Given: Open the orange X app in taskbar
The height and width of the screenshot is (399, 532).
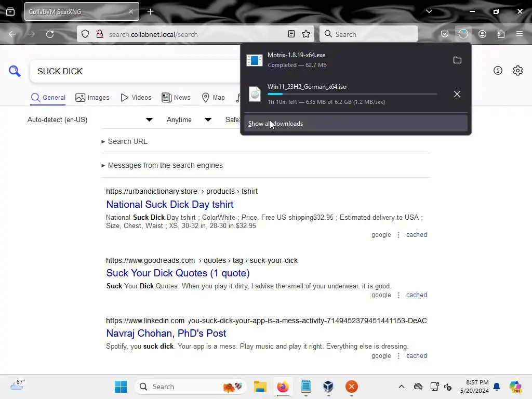Looking at the screenshot, I should [352, 387].
